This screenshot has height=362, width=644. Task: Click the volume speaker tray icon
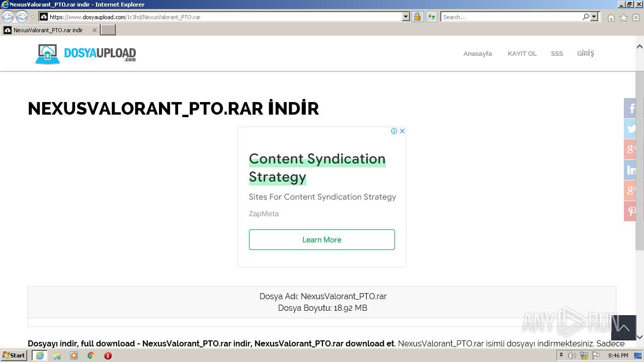[x=572, y=355]
